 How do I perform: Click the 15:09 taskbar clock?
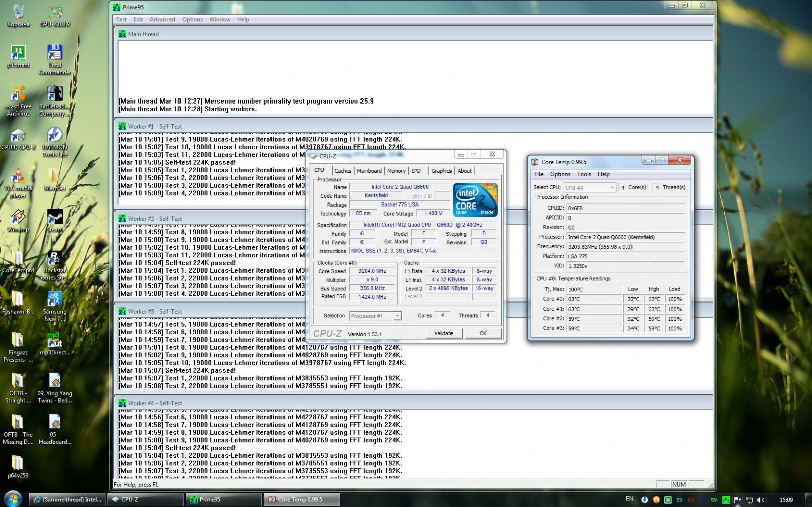(x=786, y=500)
